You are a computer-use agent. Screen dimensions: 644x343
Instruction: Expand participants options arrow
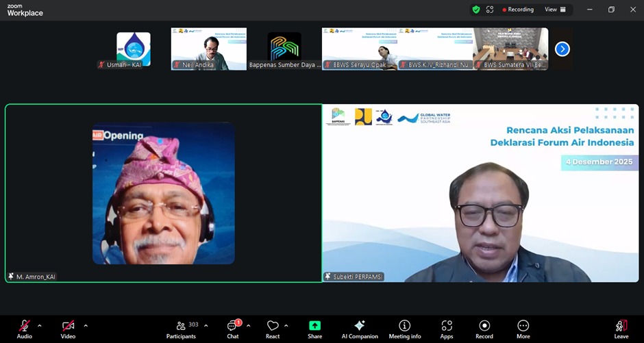coord(206,326)
